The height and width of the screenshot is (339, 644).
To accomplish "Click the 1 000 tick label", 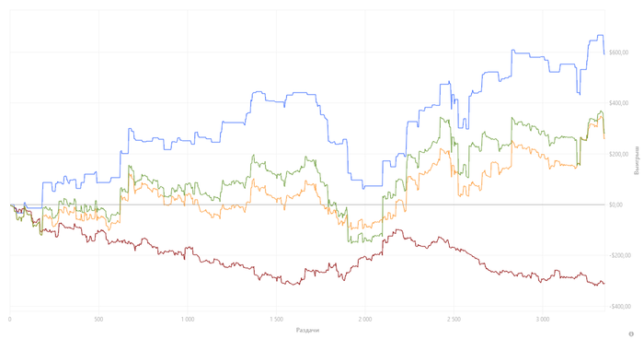I will point(188,320).
